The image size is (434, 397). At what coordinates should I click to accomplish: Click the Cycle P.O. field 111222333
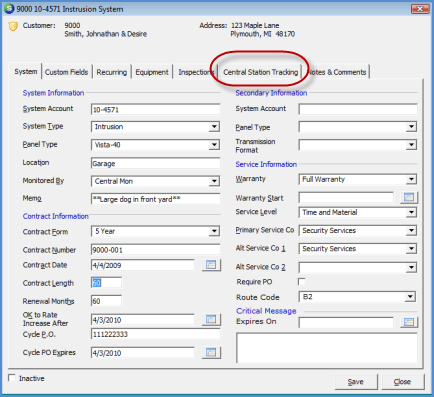coord(155,334)
